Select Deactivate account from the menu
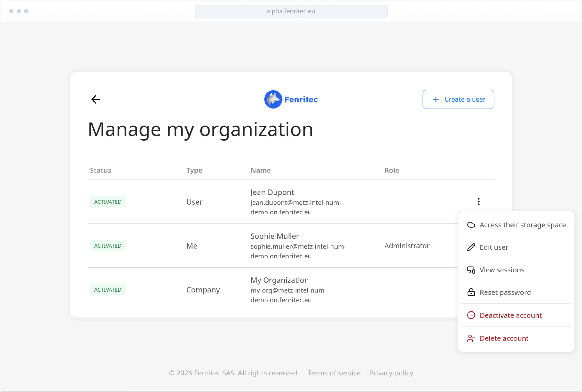The width and height of the screenshot is (582, 392). click(x=510, y=315)
